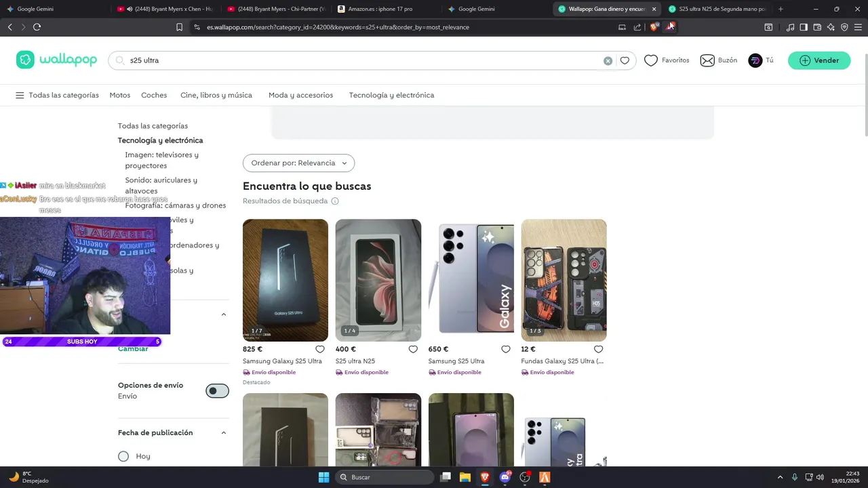Viewport: 868px width, 488px height.
Task: Select Moda y accesorios category
Action: [300, 95]
